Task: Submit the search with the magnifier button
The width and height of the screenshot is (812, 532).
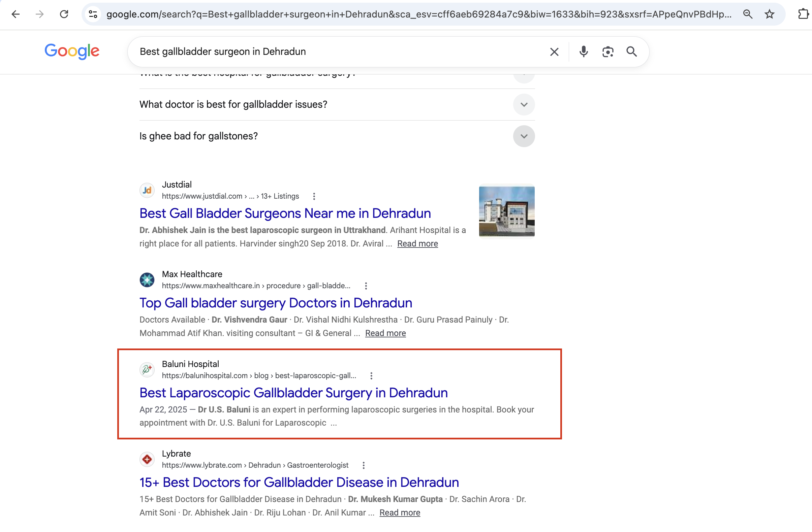Action: click(x=631, y=52)
